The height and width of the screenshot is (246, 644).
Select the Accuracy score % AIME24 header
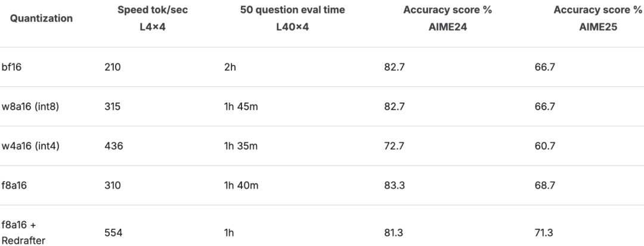pos(447,18)
